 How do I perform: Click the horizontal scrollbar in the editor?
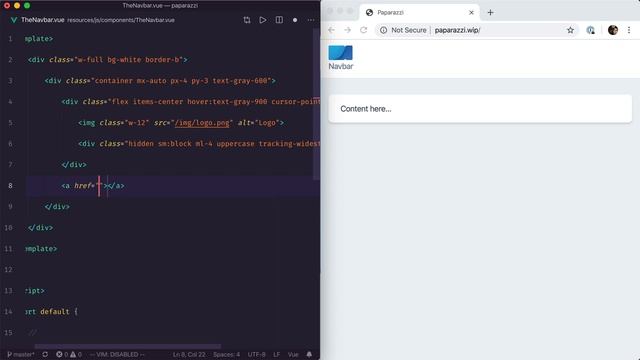128,346
